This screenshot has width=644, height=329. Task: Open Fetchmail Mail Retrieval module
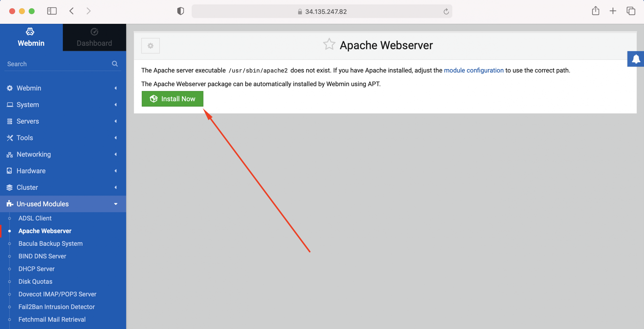52,319
